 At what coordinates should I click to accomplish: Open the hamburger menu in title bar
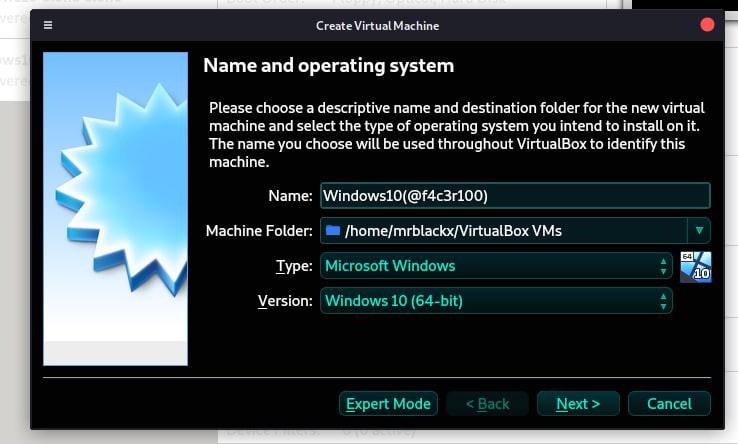click(48, 25)
